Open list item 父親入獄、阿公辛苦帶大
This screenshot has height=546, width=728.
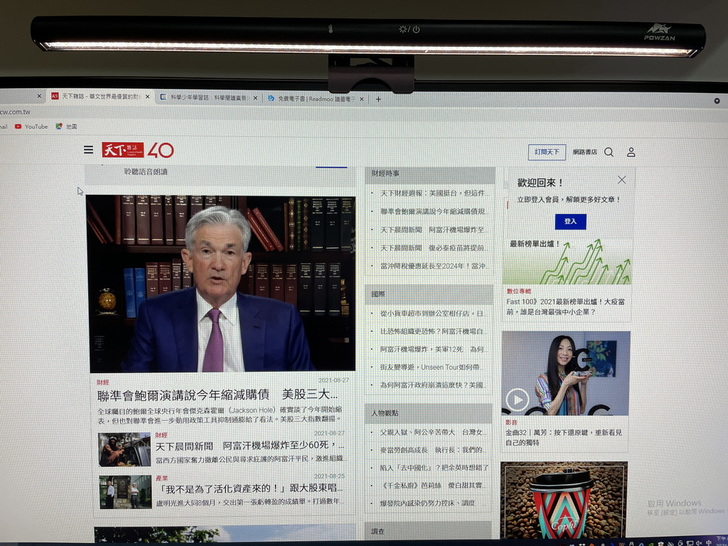point(432,432)
